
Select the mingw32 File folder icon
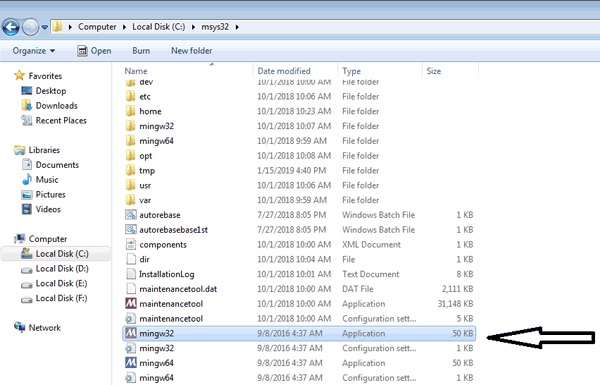pos(130,126)
